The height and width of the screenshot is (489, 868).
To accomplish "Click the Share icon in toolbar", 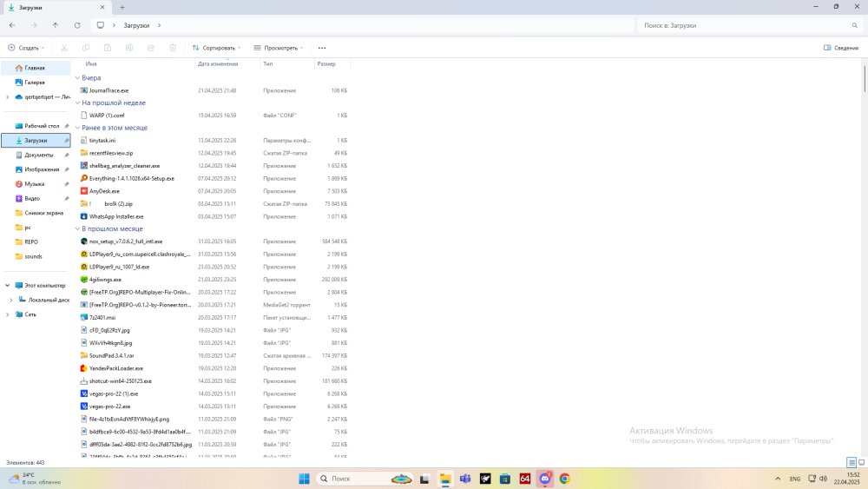I will (150, 48).
